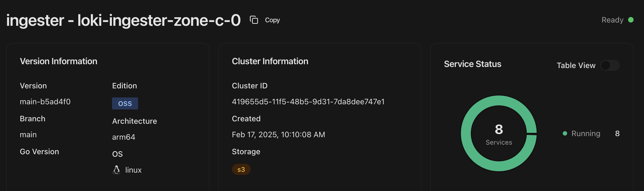Click the s3 storage badge

point(241,169)
